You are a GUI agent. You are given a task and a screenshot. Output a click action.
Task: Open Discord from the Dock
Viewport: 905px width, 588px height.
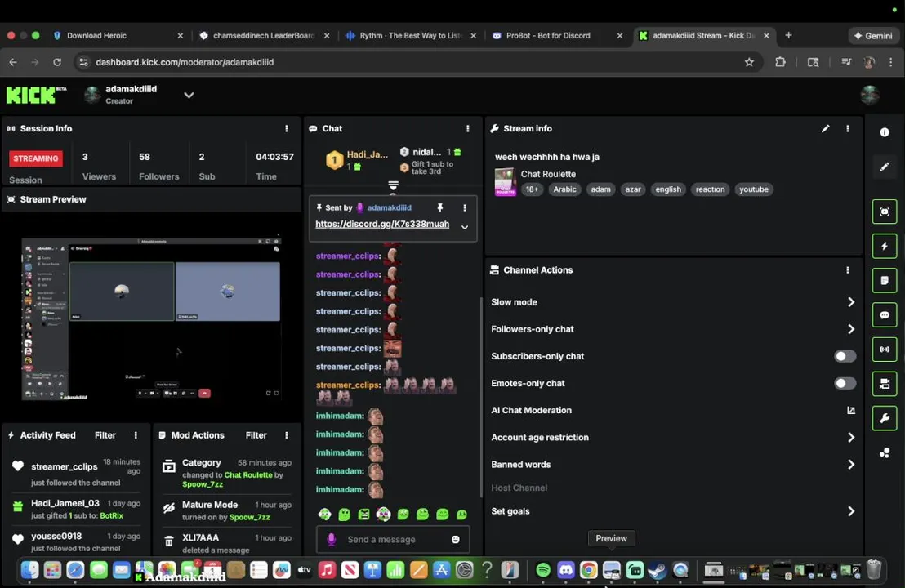point(565,570)
